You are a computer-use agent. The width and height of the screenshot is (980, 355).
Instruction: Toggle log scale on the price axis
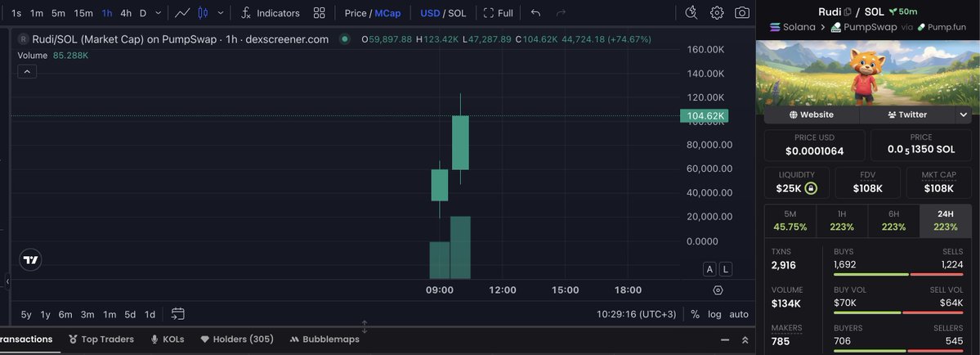tap(714, 314)
